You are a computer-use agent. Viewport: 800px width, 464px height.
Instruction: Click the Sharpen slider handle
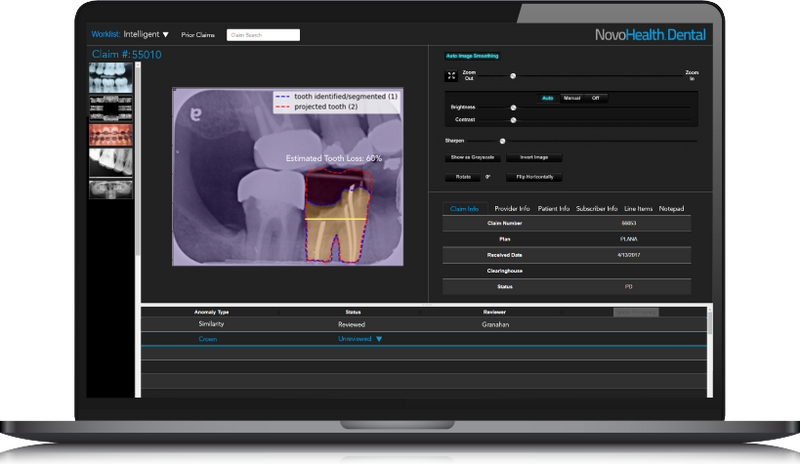503,141
